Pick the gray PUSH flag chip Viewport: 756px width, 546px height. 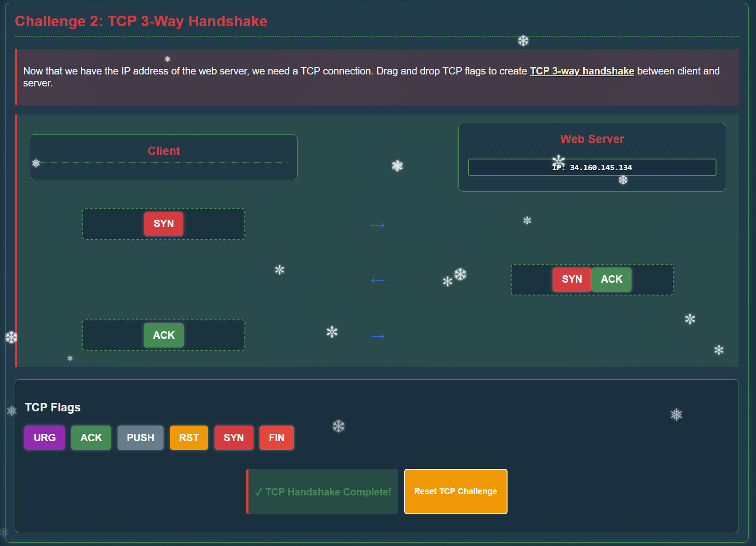140,438
